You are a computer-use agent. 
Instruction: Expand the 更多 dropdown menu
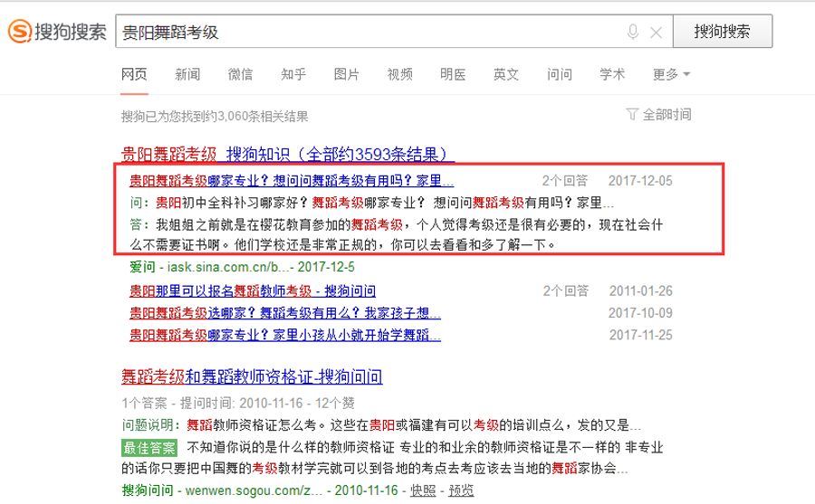[x=671, y=74]
